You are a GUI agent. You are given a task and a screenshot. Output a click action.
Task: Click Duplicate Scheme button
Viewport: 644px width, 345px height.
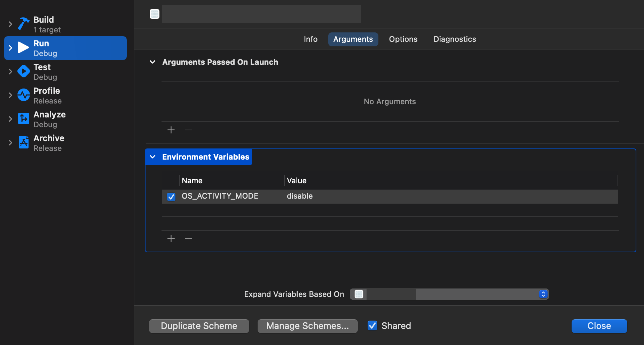click(x=199, y=326)
